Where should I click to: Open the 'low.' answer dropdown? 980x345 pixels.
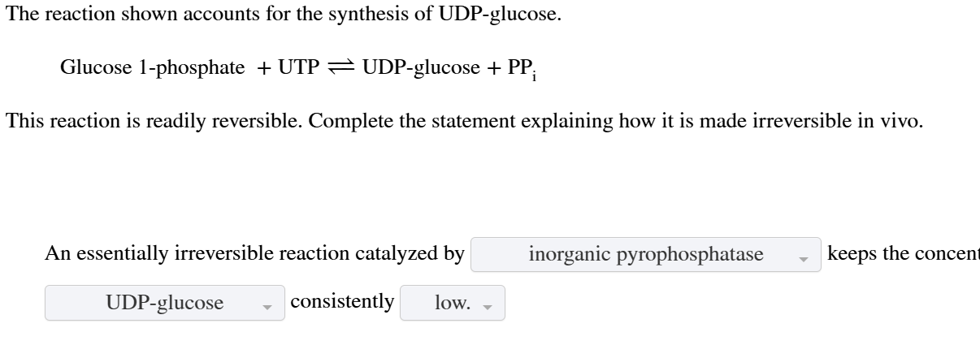tap(452, 303)
